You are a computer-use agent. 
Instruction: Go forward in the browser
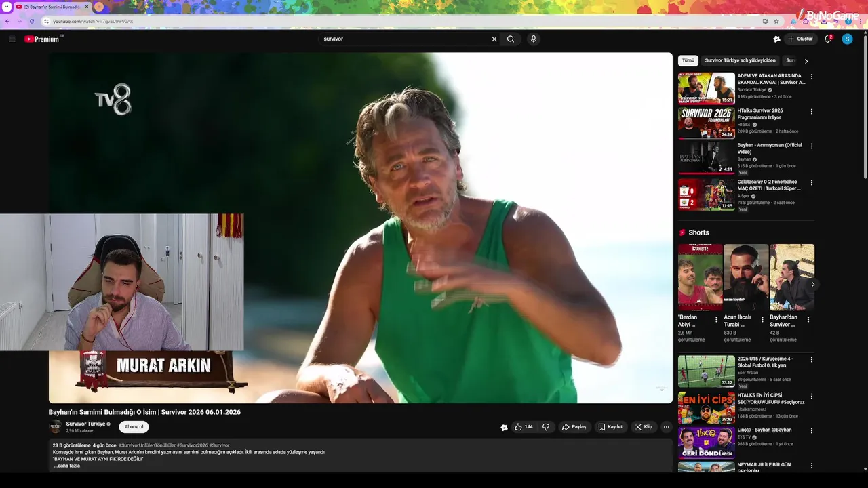point(19,21)
